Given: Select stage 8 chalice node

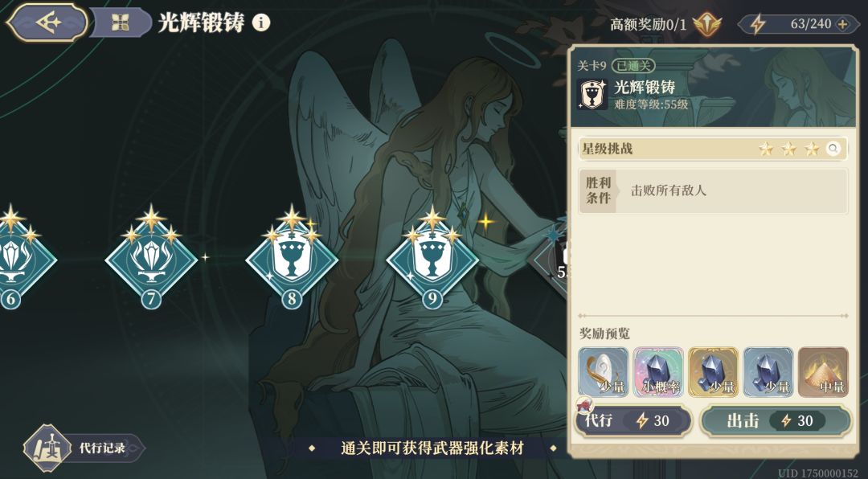Looking at the screenshot, I should pyautogui.click(x=292, y=260).
